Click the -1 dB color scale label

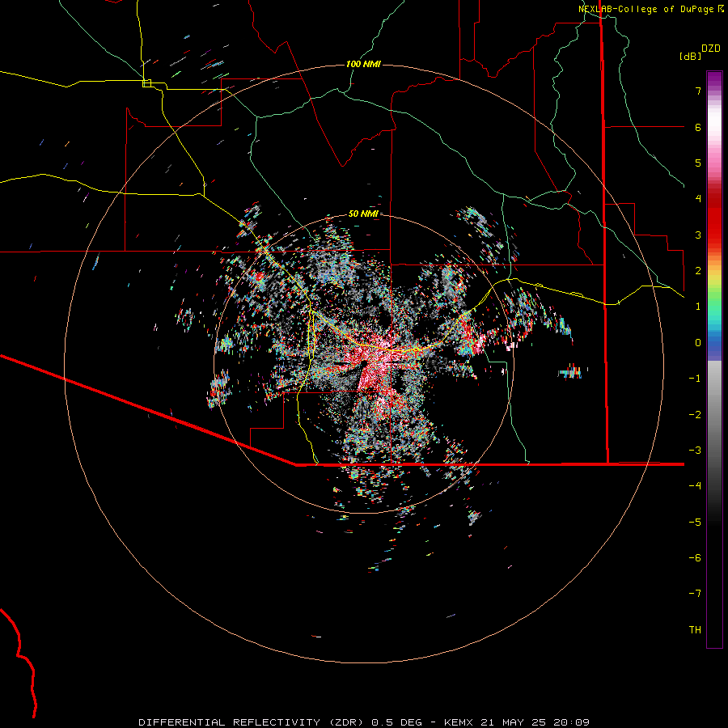695,379
